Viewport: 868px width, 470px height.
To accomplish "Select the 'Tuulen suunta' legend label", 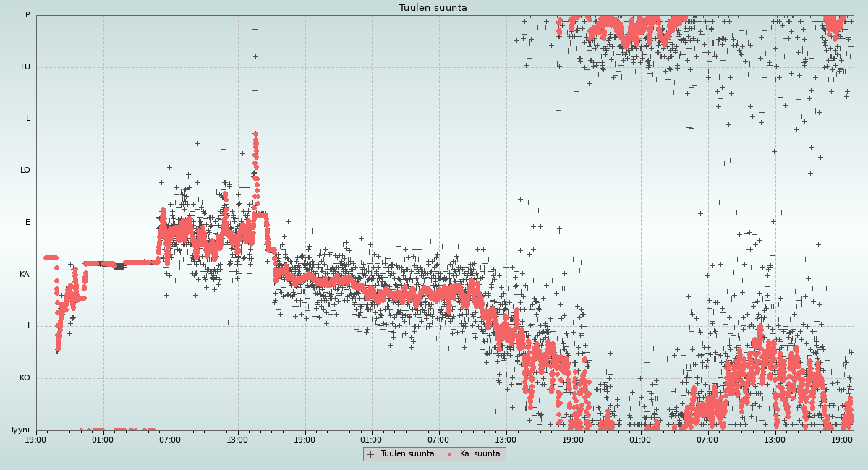I will 407,454.
